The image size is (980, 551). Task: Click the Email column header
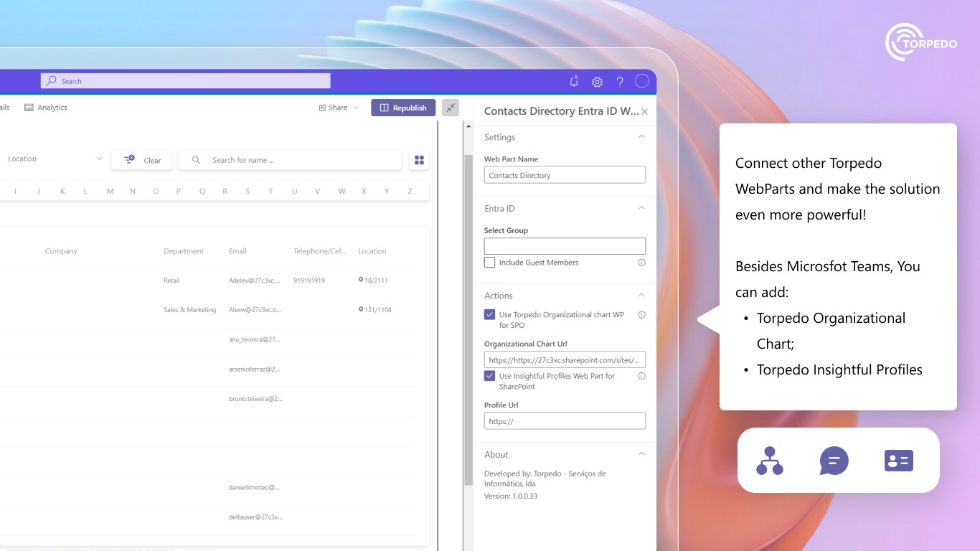pos(237,251)
